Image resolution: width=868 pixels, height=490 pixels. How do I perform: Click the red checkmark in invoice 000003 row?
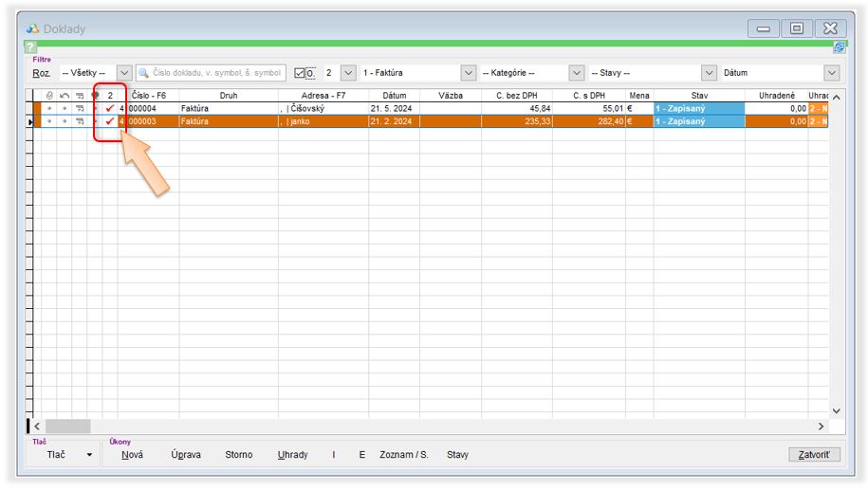pyautogui.click(x=110, y=121)
